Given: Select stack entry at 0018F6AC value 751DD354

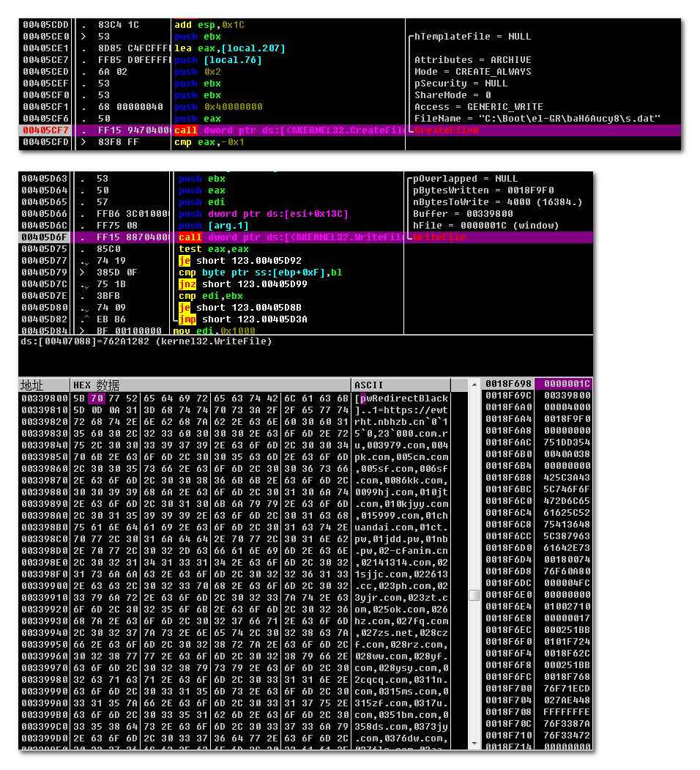Looking at the screenshot, I should tap(537, 442).
